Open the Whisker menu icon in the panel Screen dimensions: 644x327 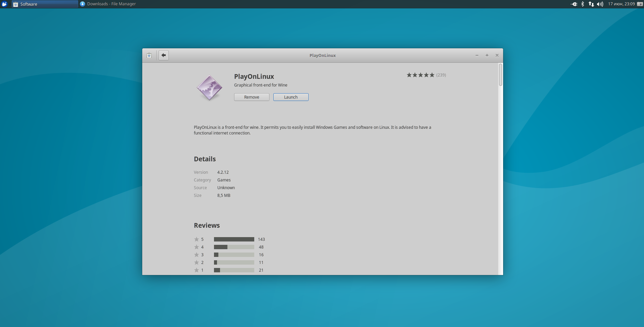(x=4, y=4)
